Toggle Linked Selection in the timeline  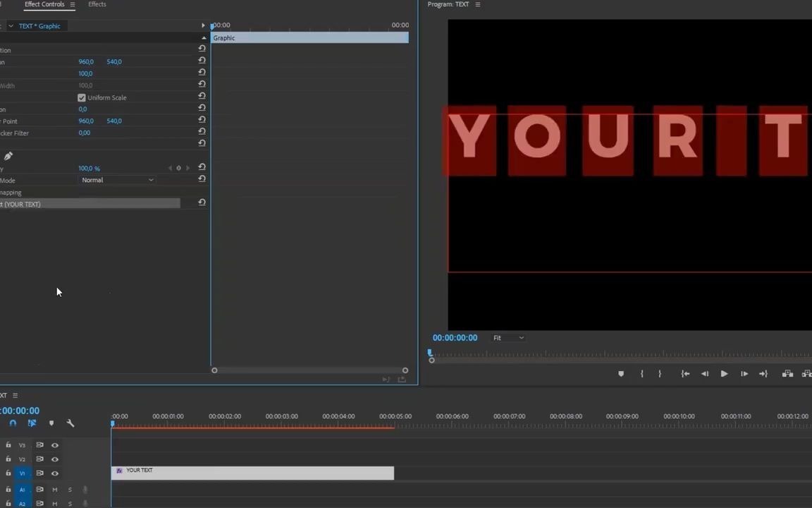click(32, 423)
